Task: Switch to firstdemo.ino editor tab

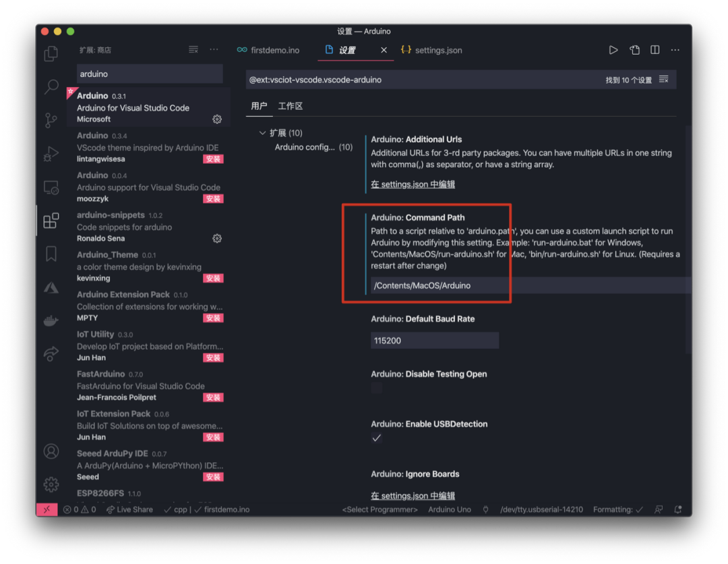Action: click(x=268, y=50)
